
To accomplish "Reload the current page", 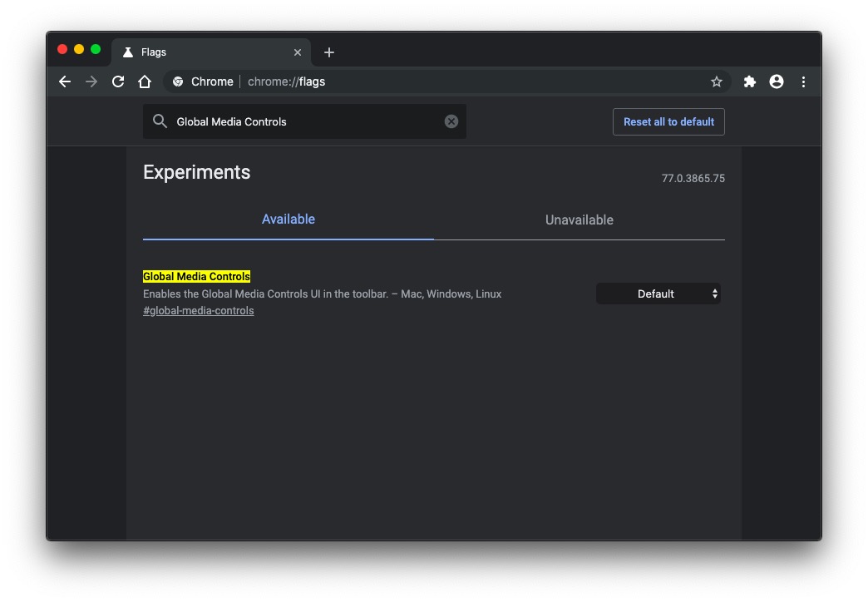I will click(x=118, y=81).
